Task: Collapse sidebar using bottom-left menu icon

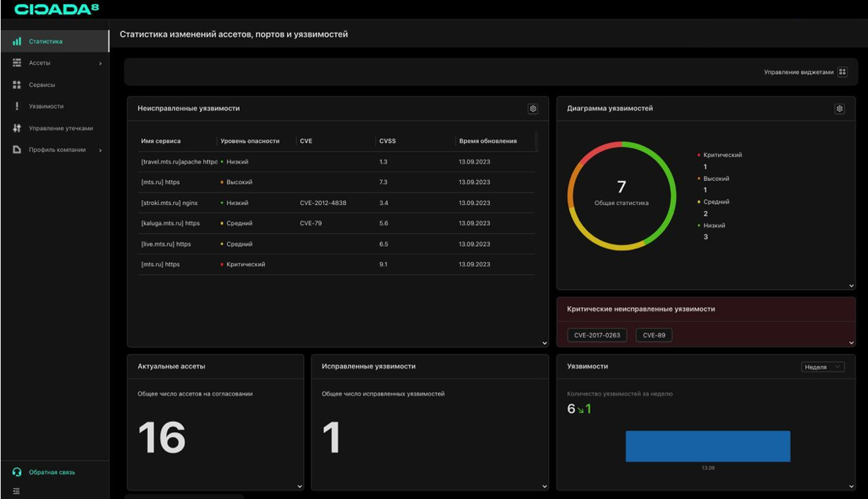Action: (17, 491)
